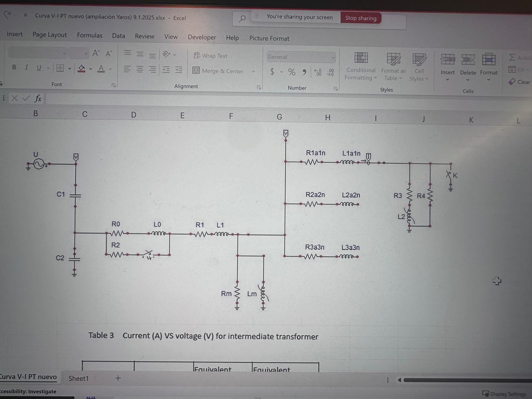Click the Comma Style icon
The width and height of the screenshot is (532, 399).
(x=304, y=72)
